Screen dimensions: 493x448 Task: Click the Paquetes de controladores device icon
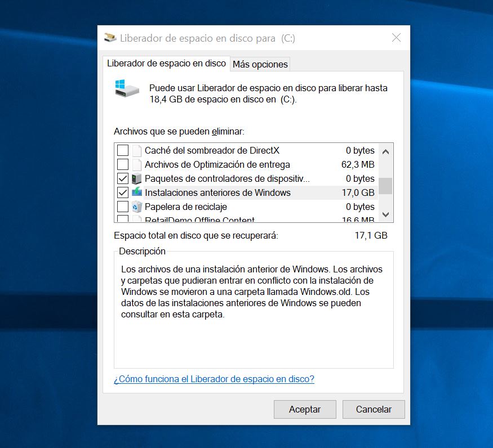click(x=137, y=179)
